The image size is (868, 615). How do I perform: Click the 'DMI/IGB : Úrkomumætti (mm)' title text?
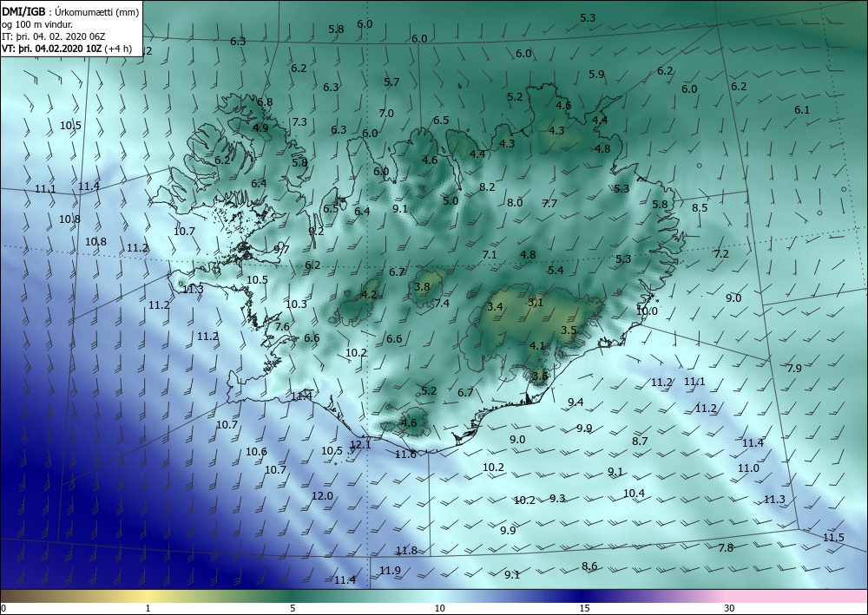click(70, 11)
